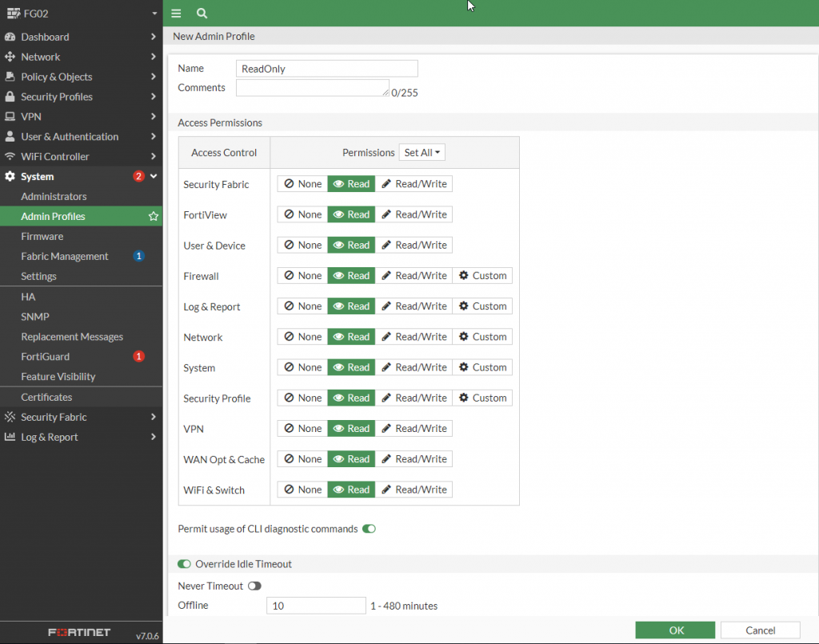
Task: Click the WiFi Controller icon in sidebar
Action: (10, 157)
